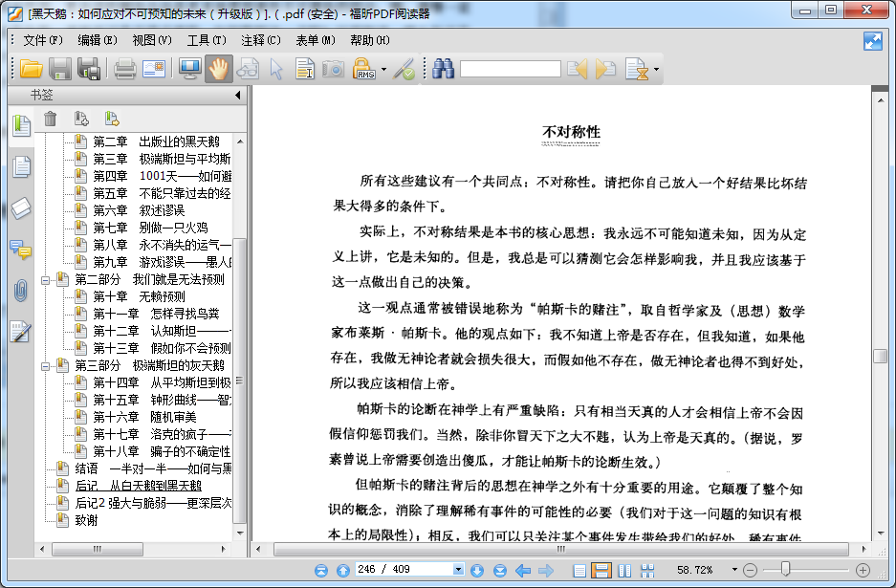The height and width of the screenshot is (588, 896).
Task: Start full screen monitor view
Action: pyautogui.click(x=189, y=69)
